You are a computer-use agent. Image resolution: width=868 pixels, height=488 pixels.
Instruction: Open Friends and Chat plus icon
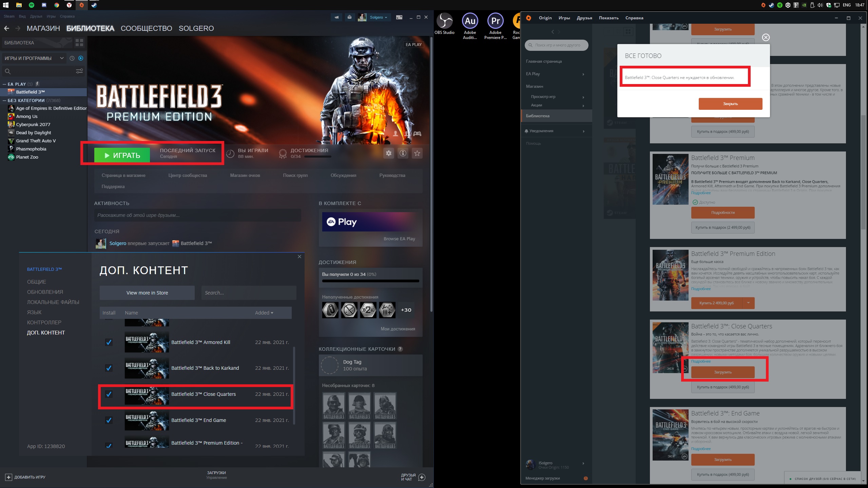(x=422, y=477)
